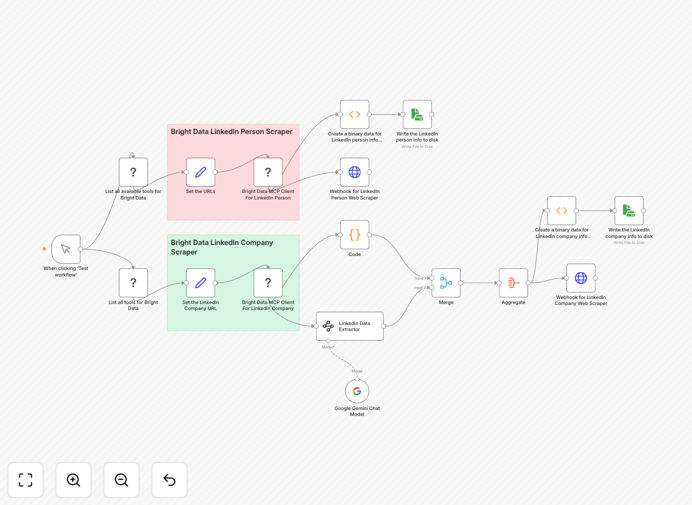Screen dimensions: 692x505
Task: Select Webhook for LinkedIn Person Web Scraper node
Action: coord(354,172)
